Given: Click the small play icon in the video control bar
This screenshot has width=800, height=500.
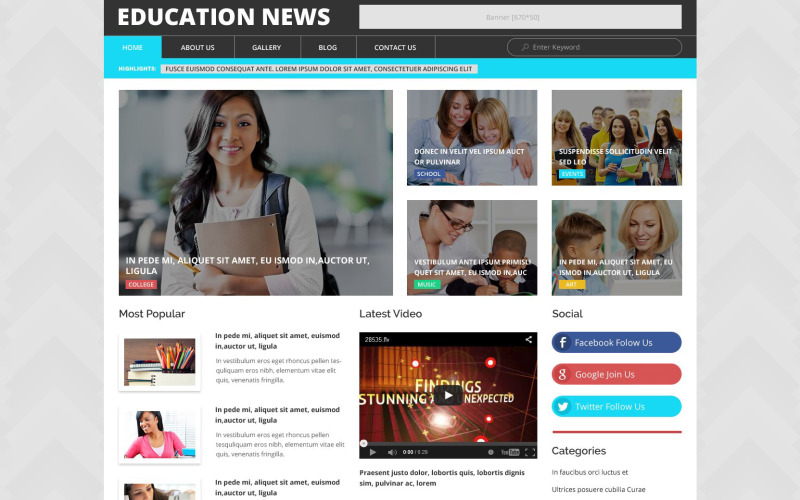Looking at the screenshot, I should point(372,452).
